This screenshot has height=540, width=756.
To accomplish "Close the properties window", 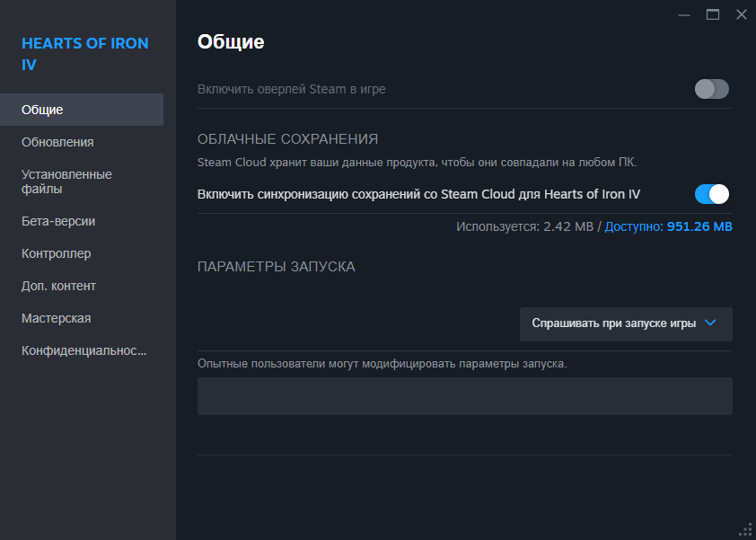I will coord(742,15).
